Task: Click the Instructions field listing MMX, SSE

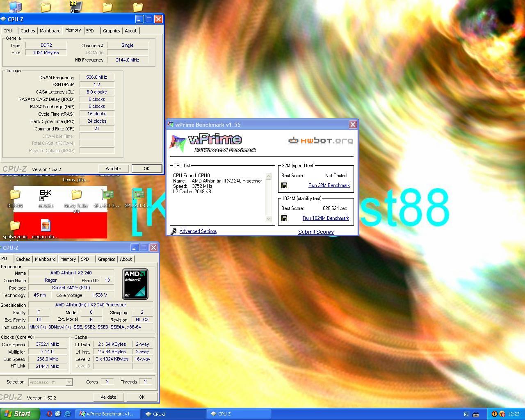Action: pyautogui.click(x=91, y=327)
